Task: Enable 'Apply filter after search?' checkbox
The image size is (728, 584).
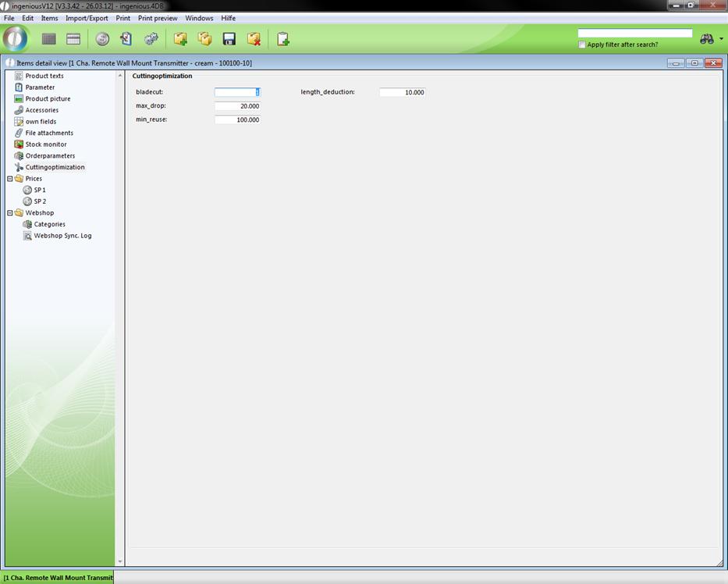Action: (582, 45)
